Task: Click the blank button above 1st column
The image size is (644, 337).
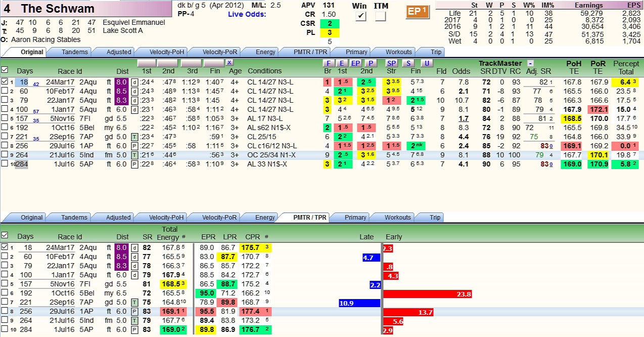Action: [146, 63]
